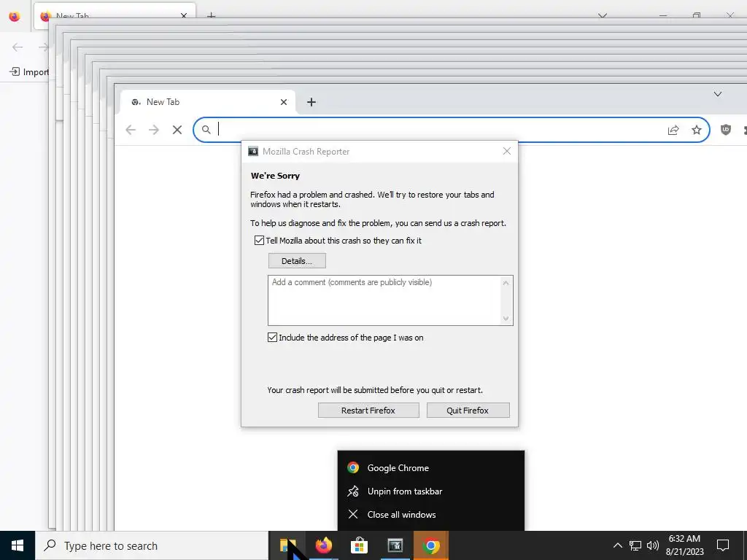747x560 pixels.
Task: Open notification center icon
Action: (723, 545)
